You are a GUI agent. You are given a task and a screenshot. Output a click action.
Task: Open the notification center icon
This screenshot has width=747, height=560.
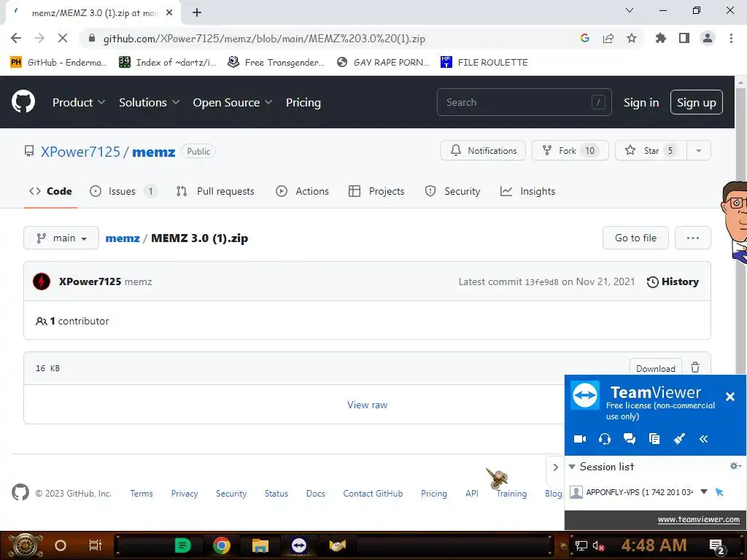pos(716,546)
